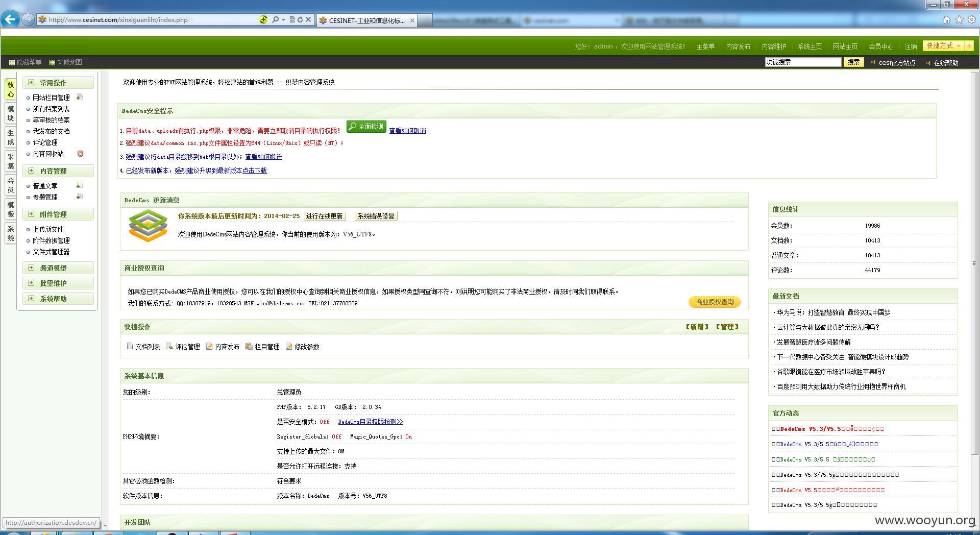Click the 内容发布 quick action icon
This screenshot has width=980, height=535.
coord(209,346)
